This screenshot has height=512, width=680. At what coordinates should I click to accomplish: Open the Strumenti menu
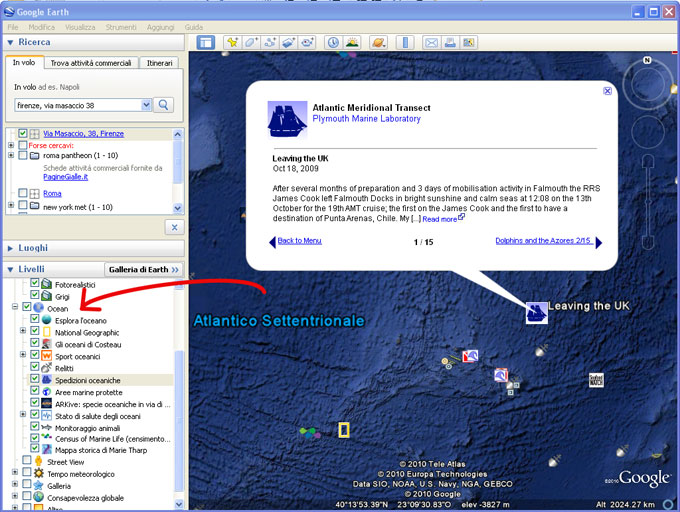[x=121, y=27]
